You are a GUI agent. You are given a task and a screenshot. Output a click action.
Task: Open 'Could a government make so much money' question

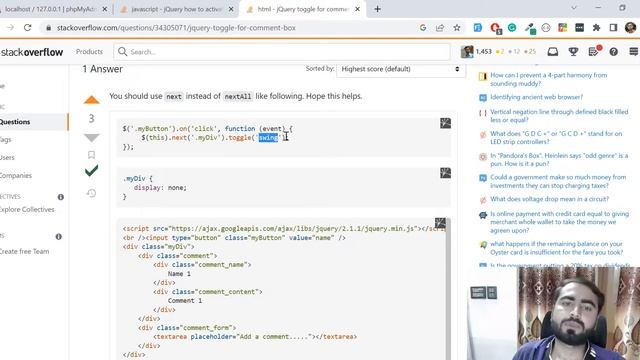point(558,181)
